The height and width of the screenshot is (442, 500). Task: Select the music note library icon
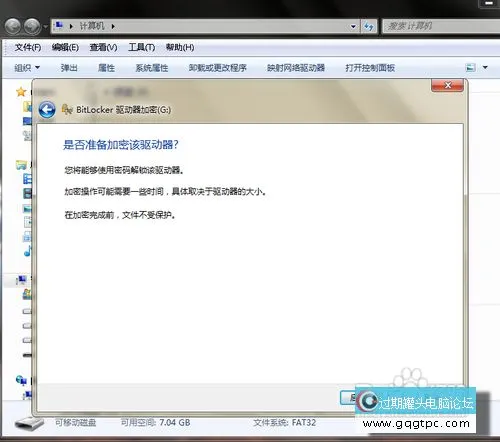pyautogui.click(x=28, y=251)
